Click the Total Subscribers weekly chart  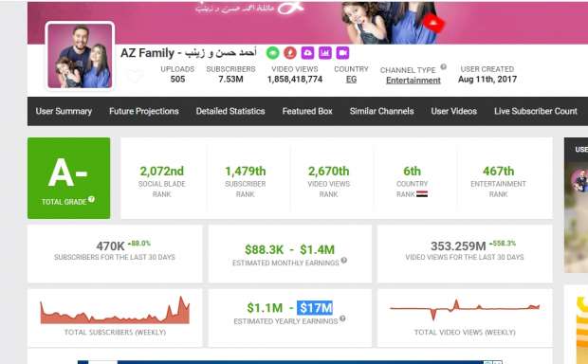point(115,310)
